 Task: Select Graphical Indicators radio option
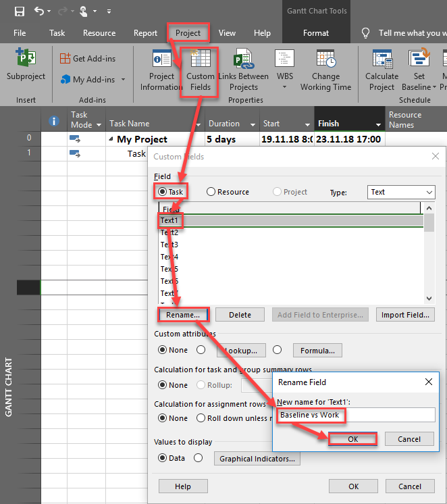pyautogui.click(x=199, y=458)
